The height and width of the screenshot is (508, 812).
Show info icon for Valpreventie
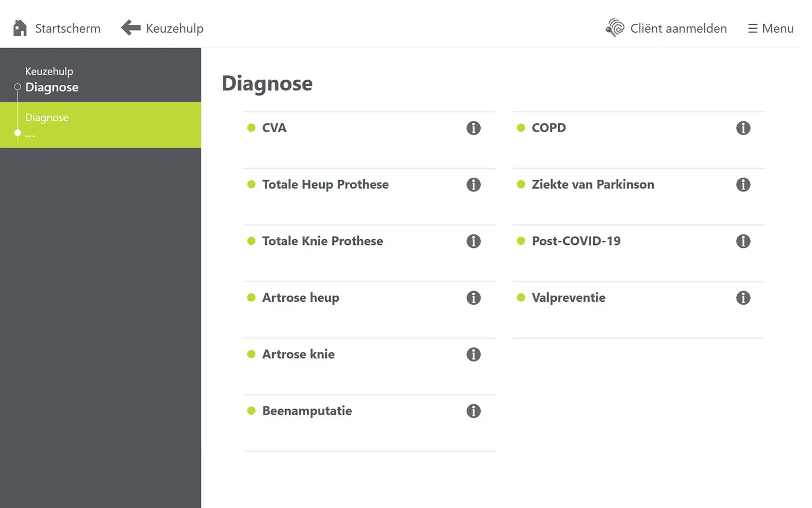[x=743, y=298]
